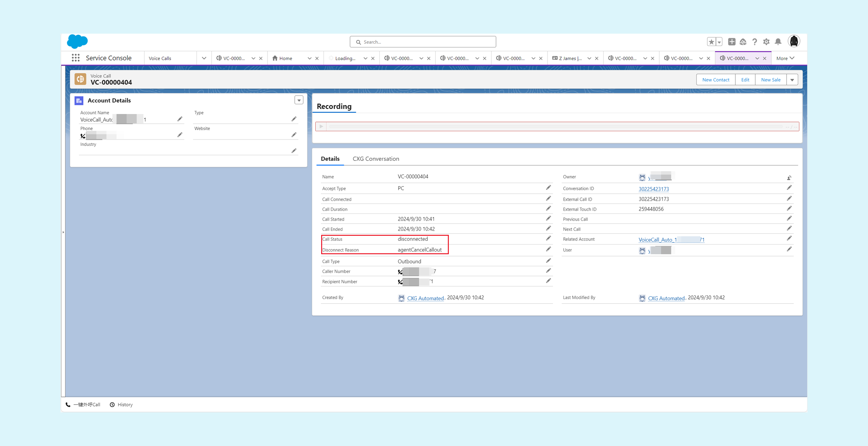Select the CXG Conversation tab
Screen dimensions: 868x446
pos(376,159)
